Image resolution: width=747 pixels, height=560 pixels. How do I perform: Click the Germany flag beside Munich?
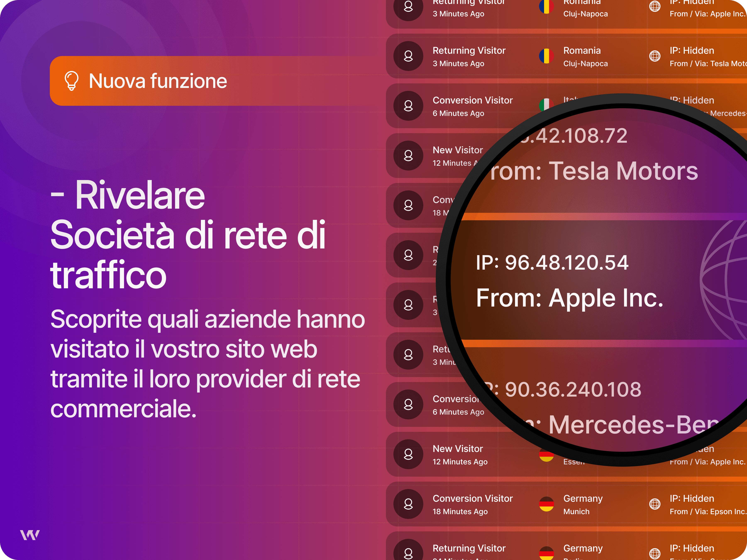pyautogui.click(x=546, y=504)
